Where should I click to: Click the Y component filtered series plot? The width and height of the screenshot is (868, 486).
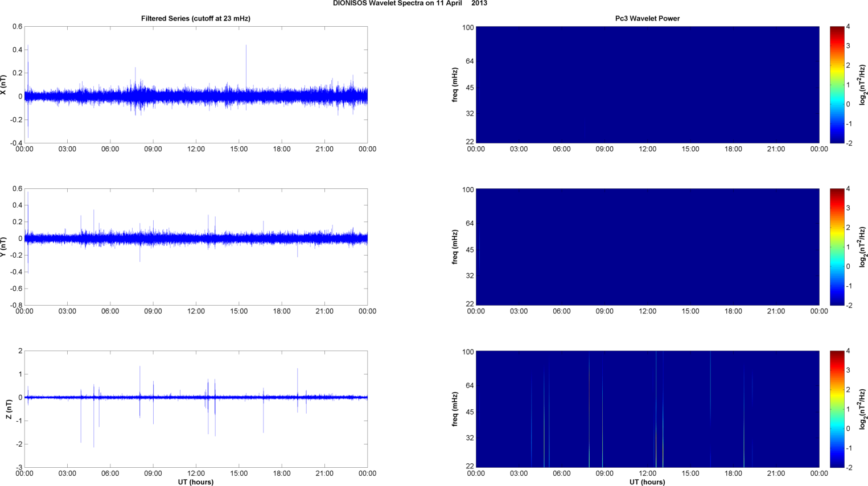point(196,247)
